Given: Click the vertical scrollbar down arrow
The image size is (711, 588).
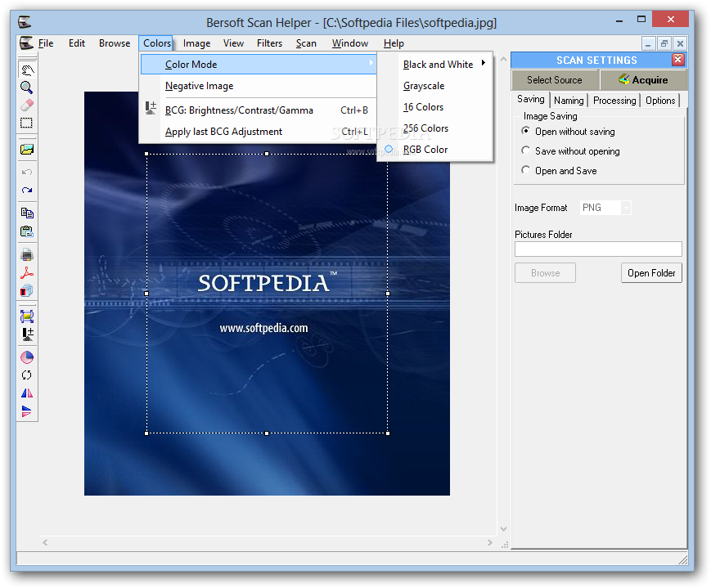Looking at the screenshot, I should coord(503,528).
